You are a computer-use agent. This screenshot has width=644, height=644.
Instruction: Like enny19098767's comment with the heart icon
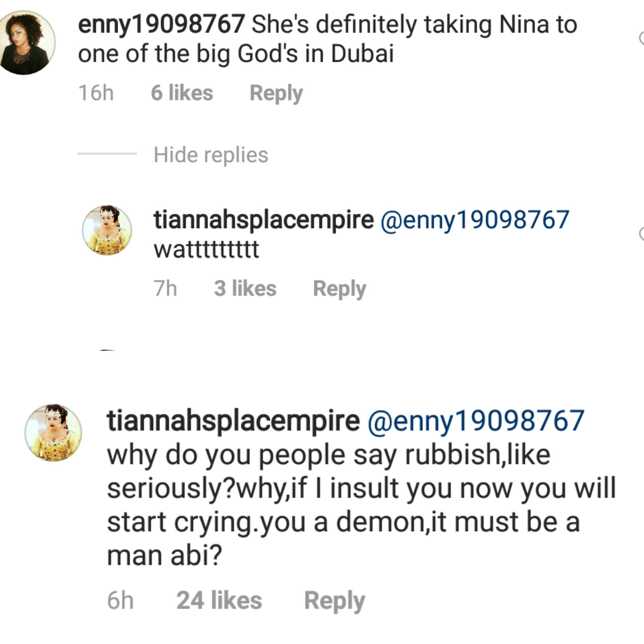[x=641, y=39]
